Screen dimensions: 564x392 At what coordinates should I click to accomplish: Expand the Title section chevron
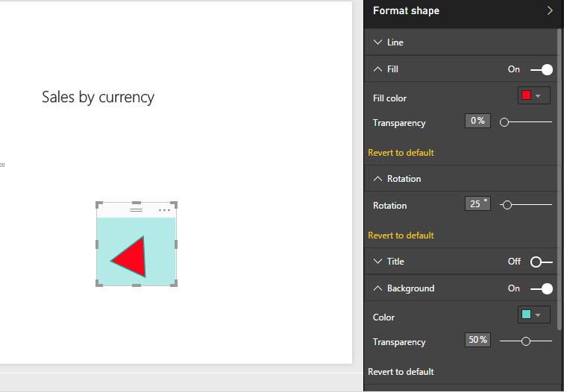377,262
